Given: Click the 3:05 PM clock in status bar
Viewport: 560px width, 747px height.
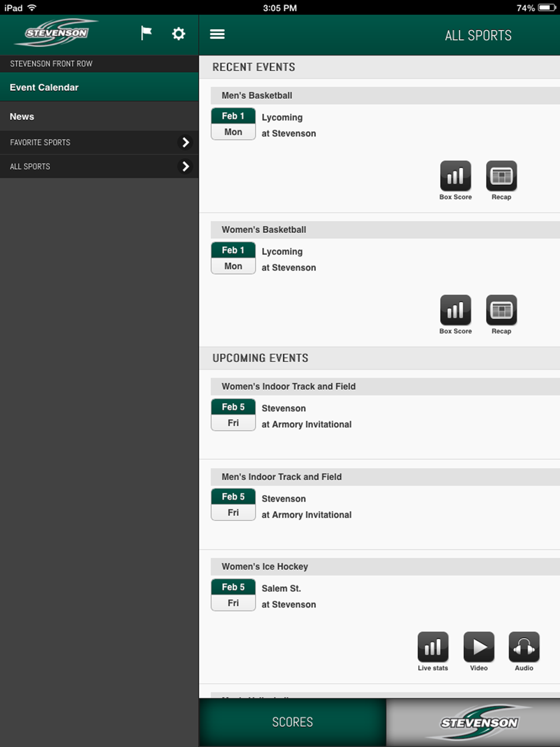Looking at the screenshot, I should (x=280, y=8).
